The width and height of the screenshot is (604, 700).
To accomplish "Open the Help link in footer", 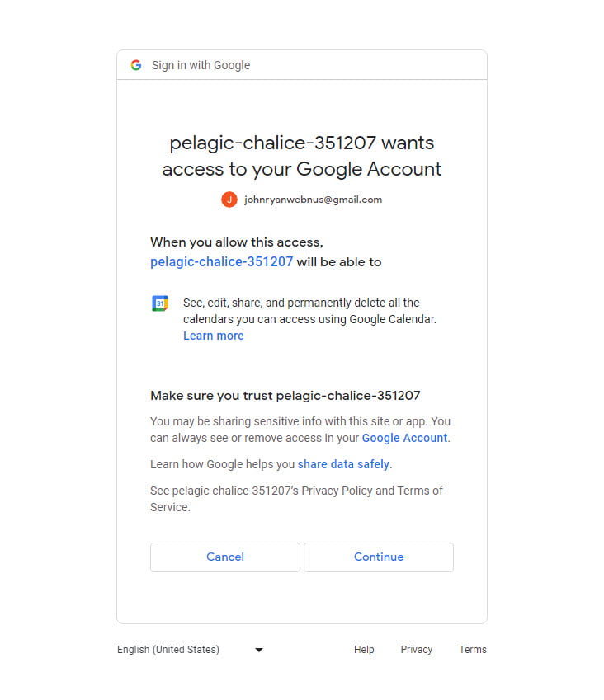I will tap(364, 650).
